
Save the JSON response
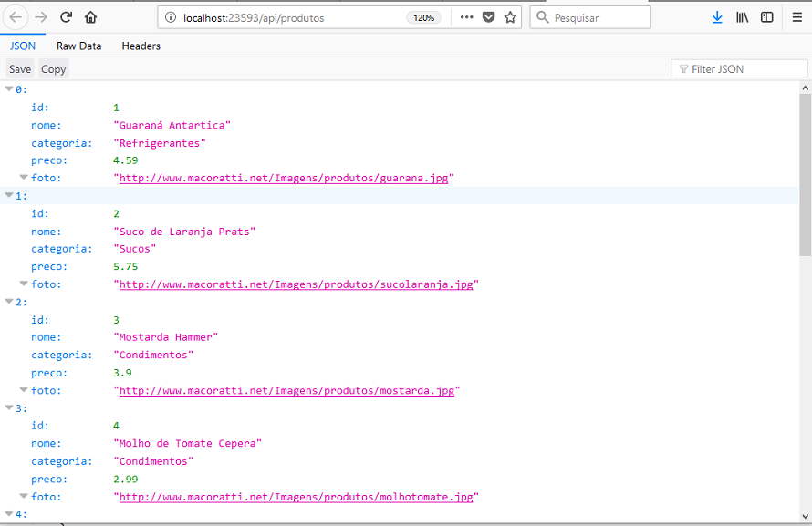coord(20,69)
